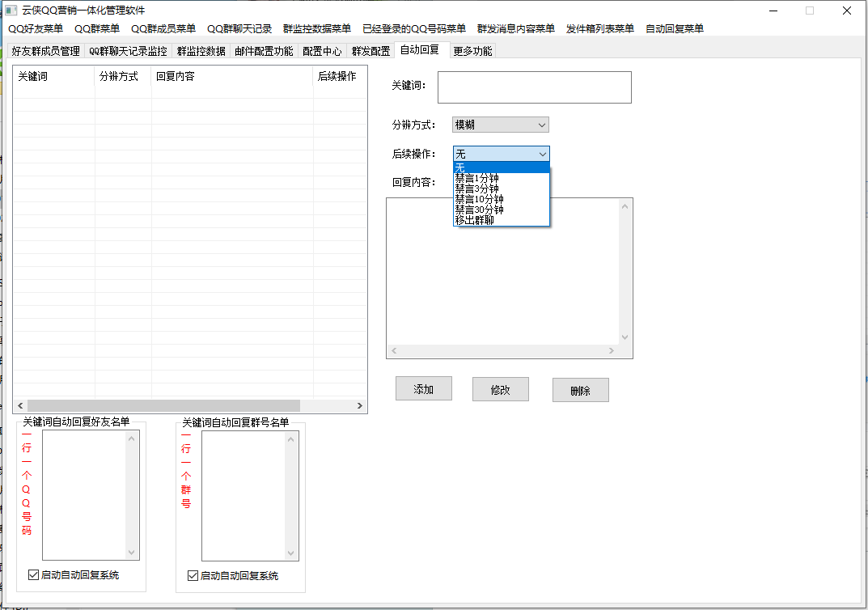
Task: Open the QQ群成员菜单 menu
Action: click(x=163, y=29)
